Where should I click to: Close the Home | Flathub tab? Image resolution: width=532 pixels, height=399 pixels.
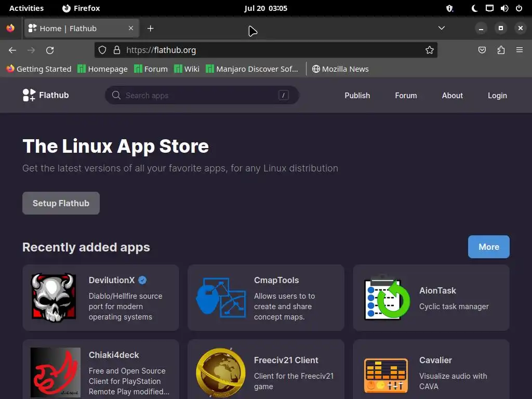[x=131, y=28]
